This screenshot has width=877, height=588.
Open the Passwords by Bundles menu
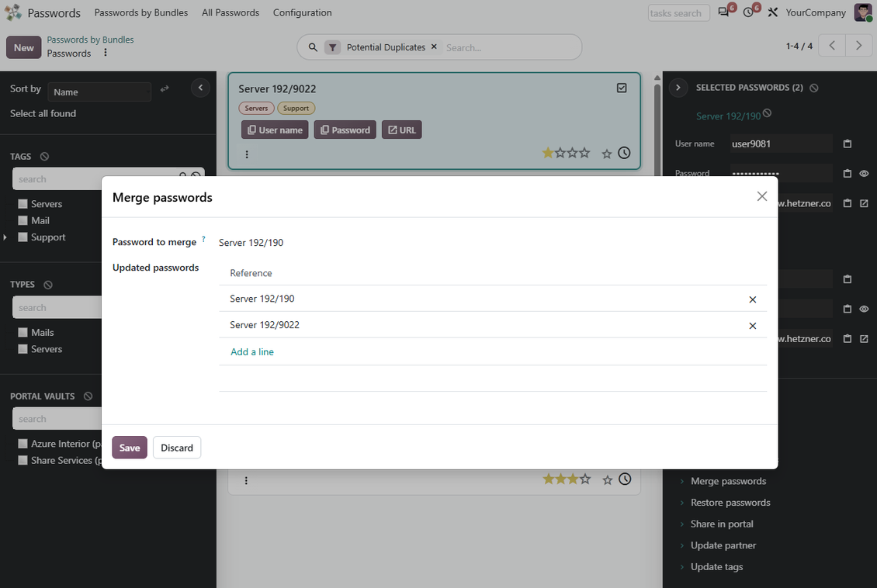(x=141, y=12)
